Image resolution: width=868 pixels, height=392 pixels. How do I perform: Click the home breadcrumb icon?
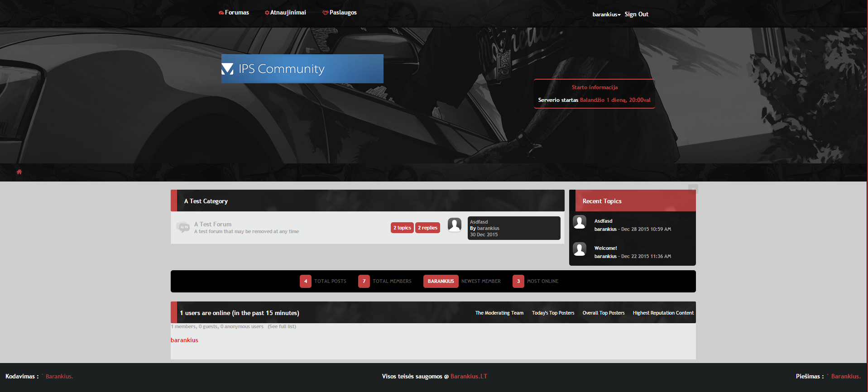click(x=19, y=172)
